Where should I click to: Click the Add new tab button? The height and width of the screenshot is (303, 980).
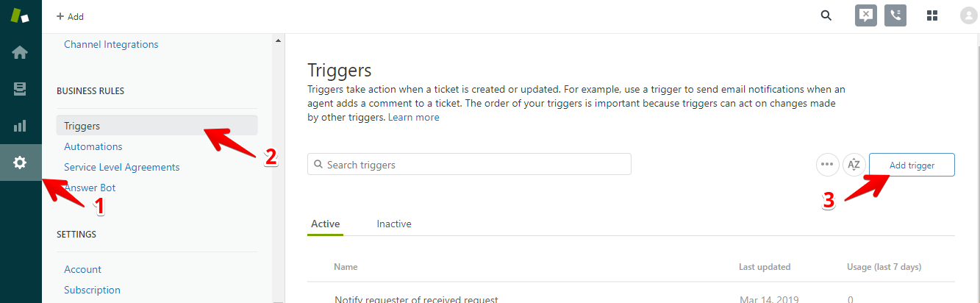point(70,16)
